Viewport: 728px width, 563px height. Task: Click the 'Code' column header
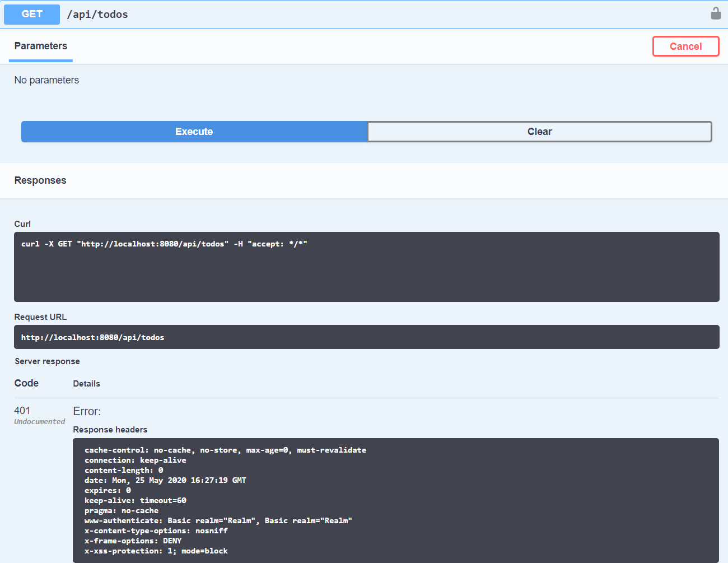coord(26,383)
